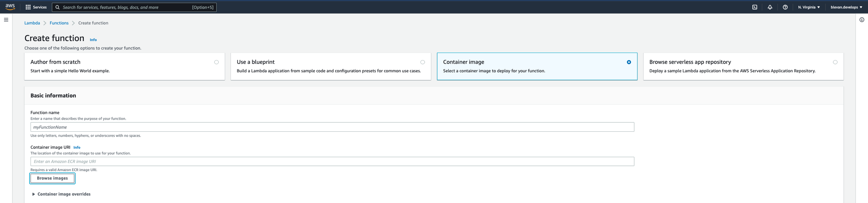This screenshot has height=203, width=868.
Task: Expand Container image overrides section
Action: point(61,194)
